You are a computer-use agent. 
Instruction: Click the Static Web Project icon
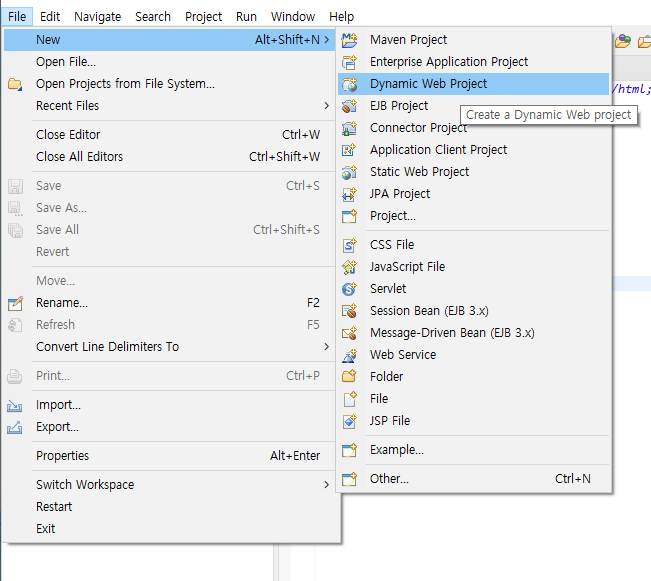click(x=349, y=172)
